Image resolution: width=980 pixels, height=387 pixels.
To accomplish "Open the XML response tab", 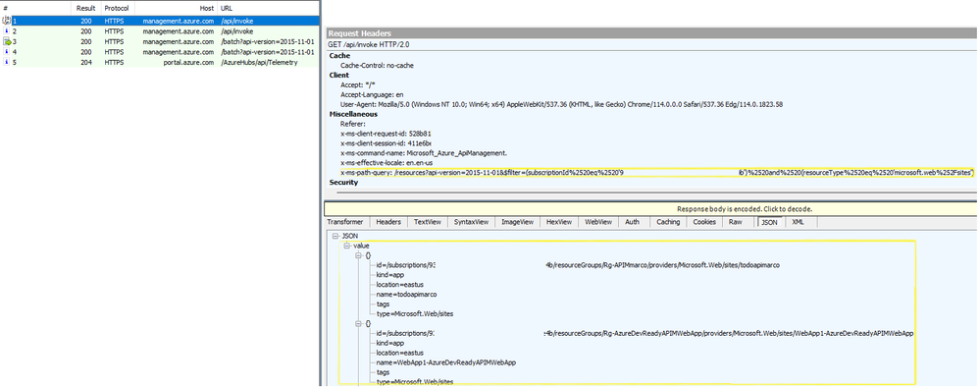I will click(x=798, y=222).
